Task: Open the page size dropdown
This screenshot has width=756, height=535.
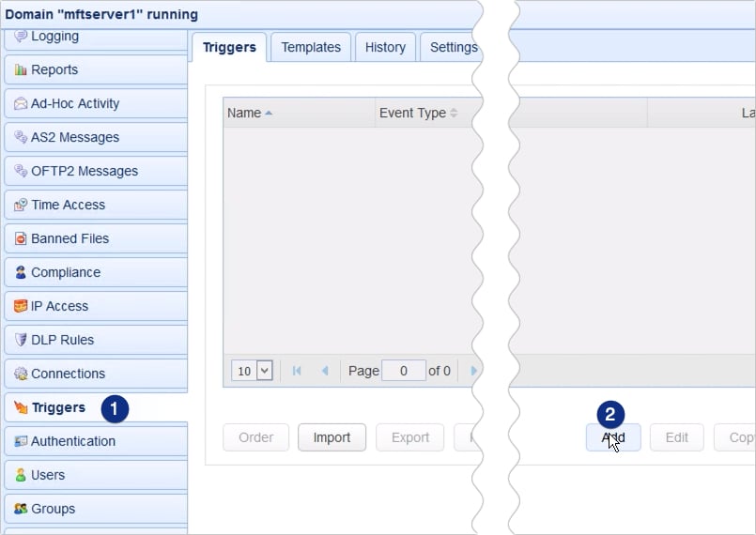Action: 253,371
